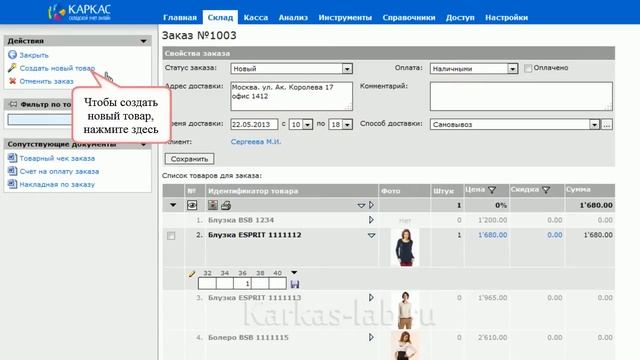Open the Главная tab

[180, 18]
